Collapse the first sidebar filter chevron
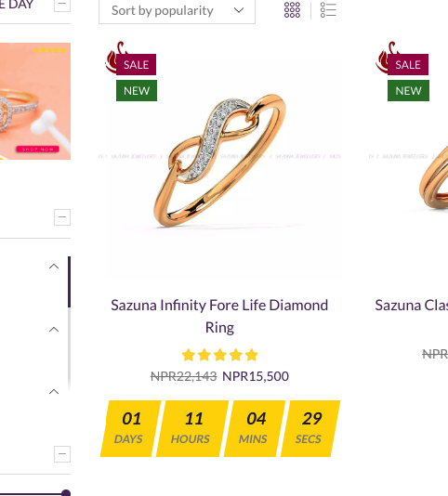448x496 pixels. click(54, 267)
